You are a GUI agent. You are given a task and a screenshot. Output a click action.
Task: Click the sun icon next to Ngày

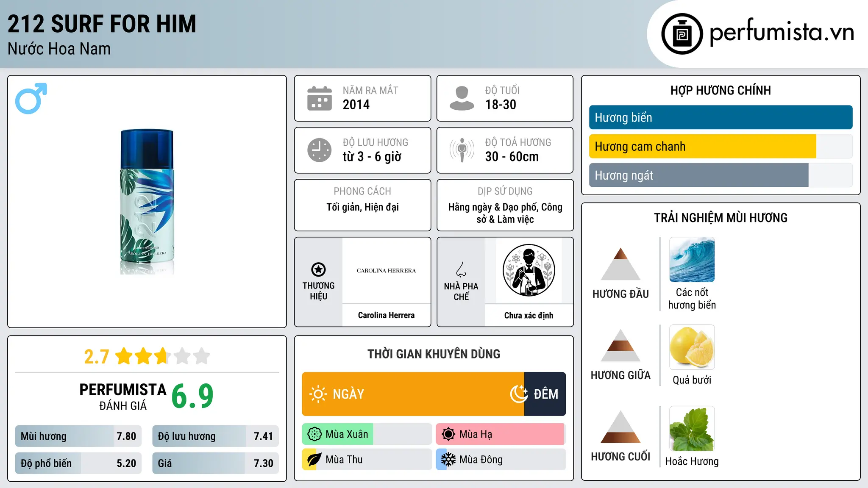click(x=318, y=394)
